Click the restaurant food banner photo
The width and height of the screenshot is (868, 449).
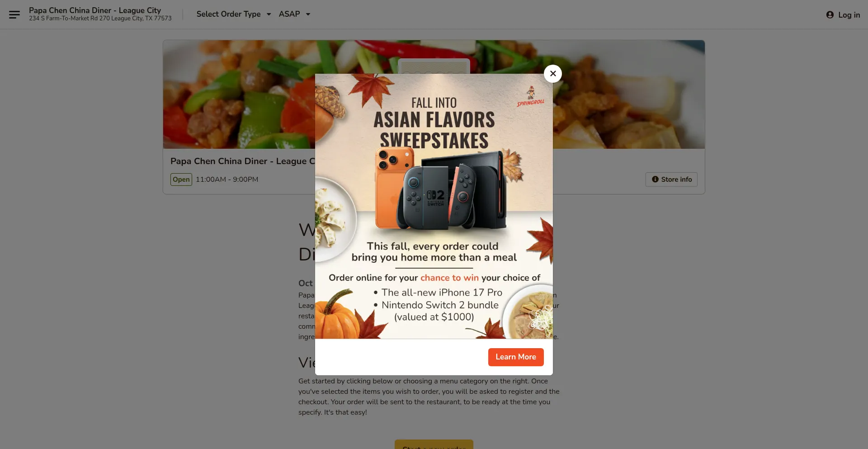click(240, 95)
